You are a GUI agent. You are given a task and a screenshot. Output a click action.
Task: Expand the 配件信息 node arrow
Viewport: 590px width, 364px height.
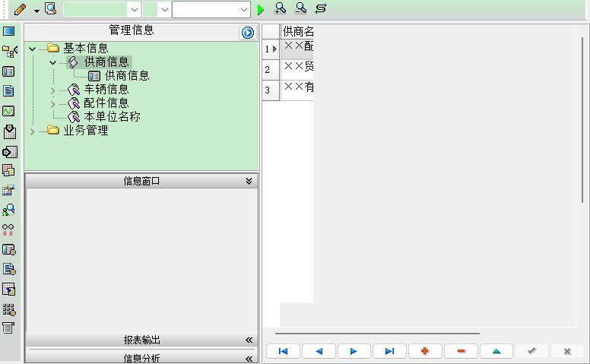52,104
